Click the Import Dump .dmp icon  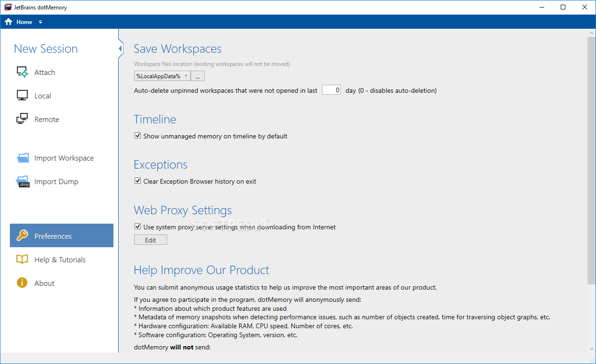click(x=23, y=182)
